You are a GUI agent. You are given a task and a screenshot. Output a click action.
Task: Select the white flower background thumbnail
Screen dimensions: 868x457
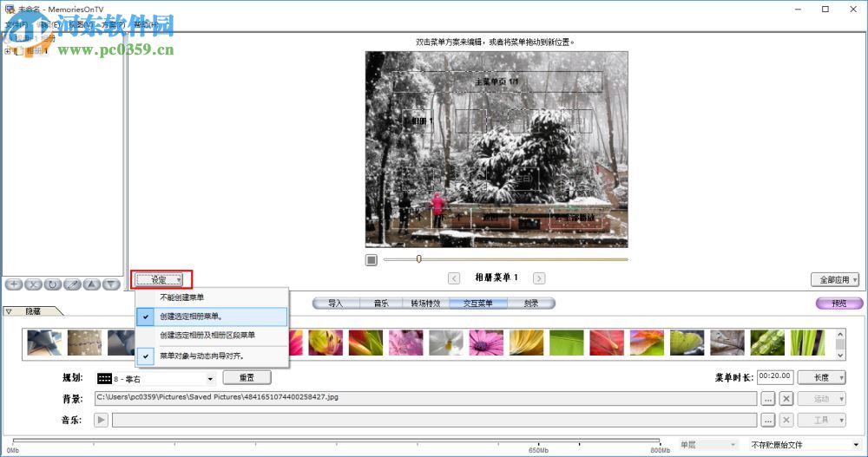(x=445, y=343)
